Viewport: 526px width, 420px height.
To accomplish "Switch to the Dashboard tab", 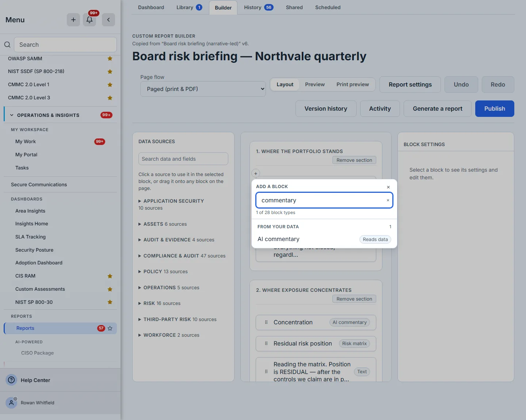I will 151,7.
